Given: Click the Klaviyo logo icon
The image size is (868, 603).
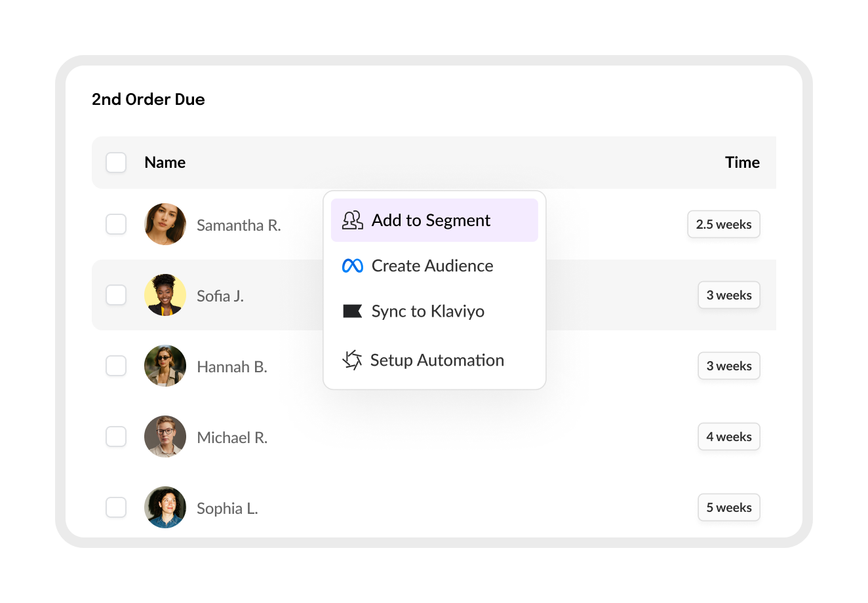Looking at the screenshot, I should pyautogui.click(x=352, y=311).
